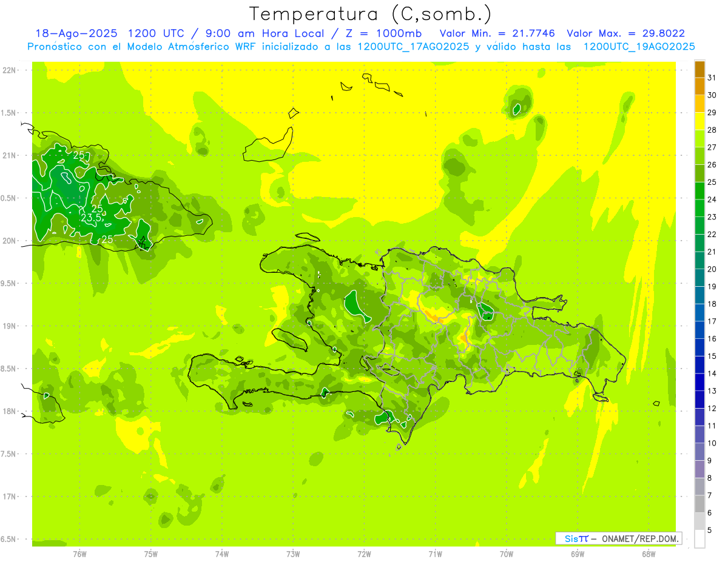Click the colorbar value "6"

click(710, 513)
